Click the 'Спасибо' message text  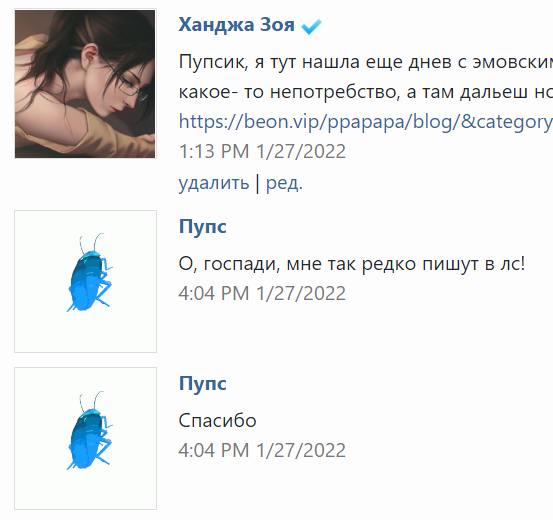[x=217, y=421]
